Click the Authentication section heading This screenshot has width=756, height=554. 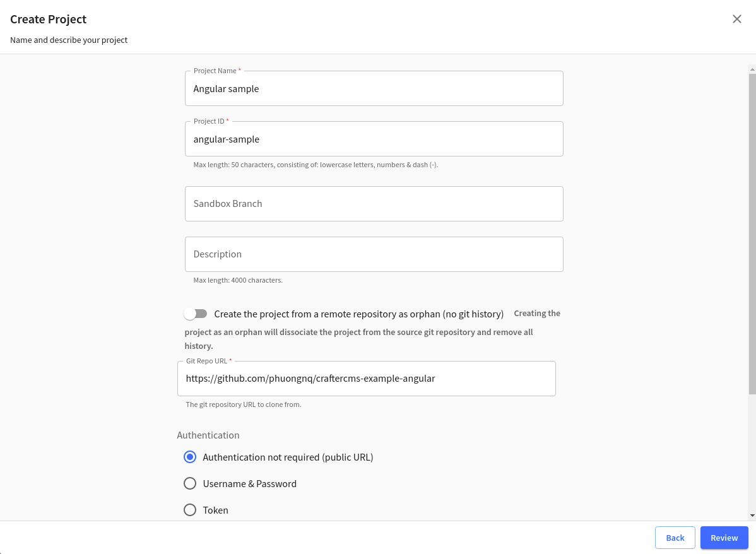208,435
